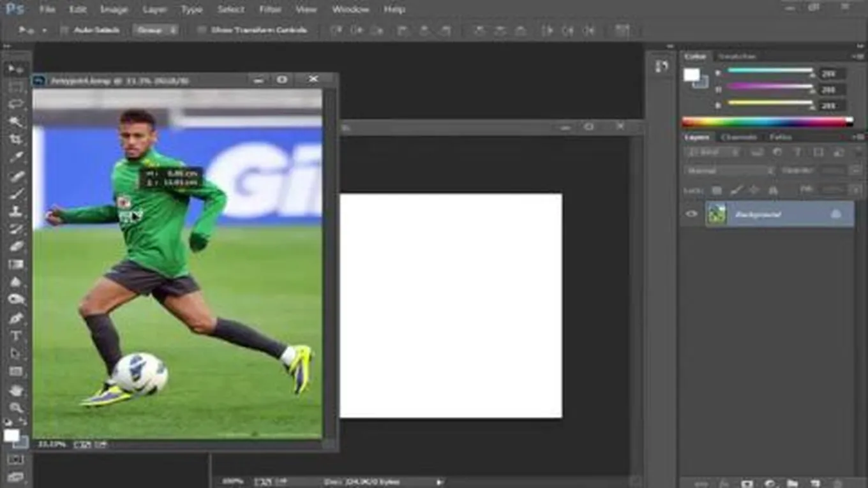Choose the Horizontal Type tool

click(15, 336)
